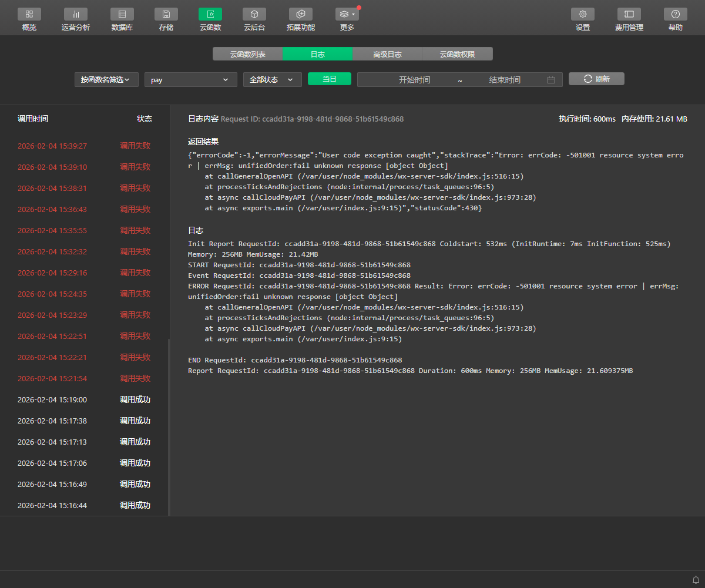
Task: Click the 开始时间 start time field
Action: pyautogui.click(x=414, y=80)
